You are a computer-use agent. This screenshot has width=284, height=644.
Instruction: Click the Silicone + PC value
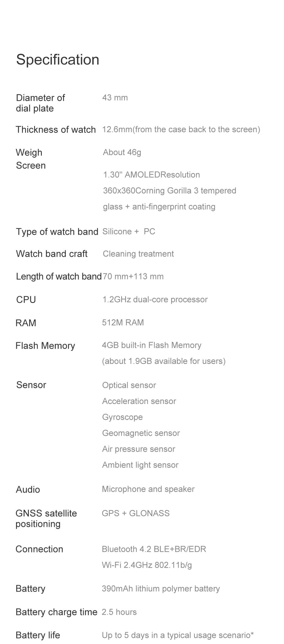pos(129,231)
